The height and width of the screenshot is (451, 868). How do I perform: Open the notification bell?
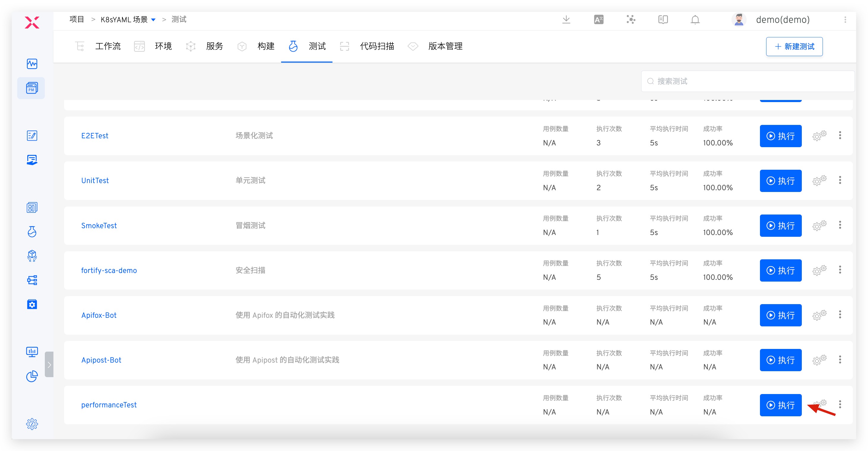(x=695, y=20)
